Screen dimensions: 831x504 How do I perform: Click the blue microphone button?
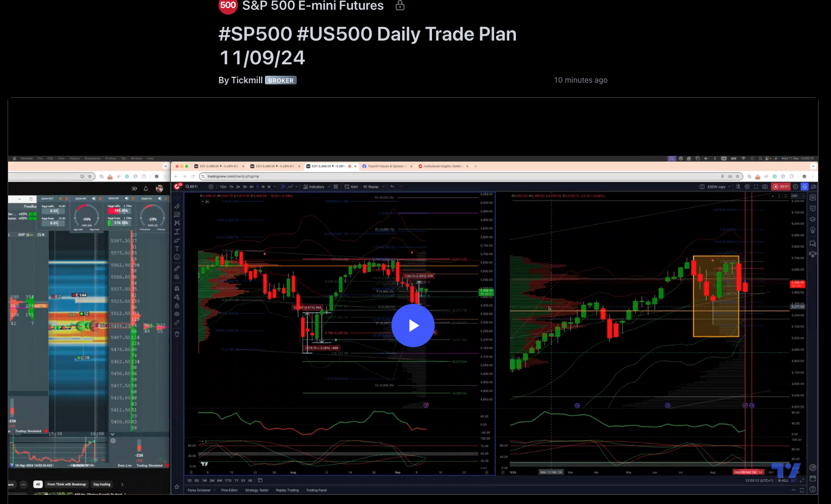tap(805, 187)
